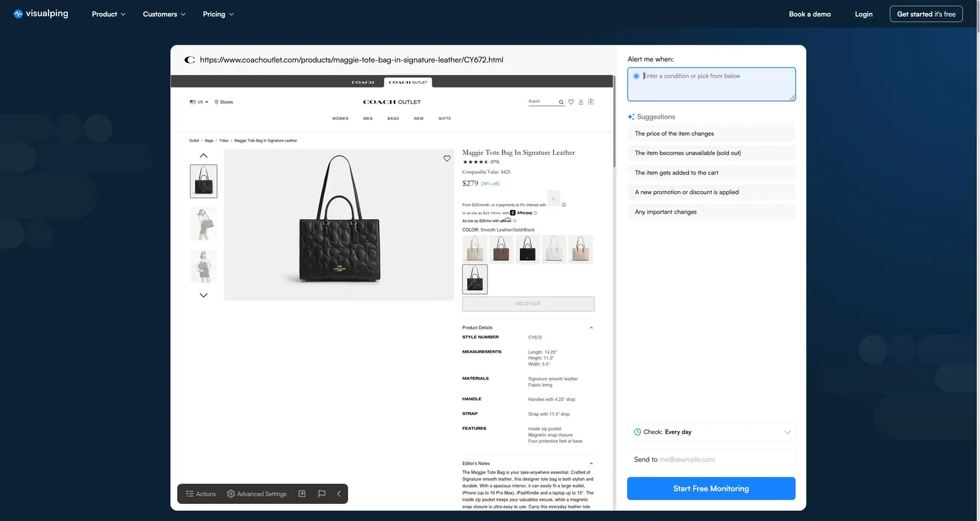This screenshot has height=521, width=980.
Task: Open the WOMEN menu
Action: tap(341, 119)
